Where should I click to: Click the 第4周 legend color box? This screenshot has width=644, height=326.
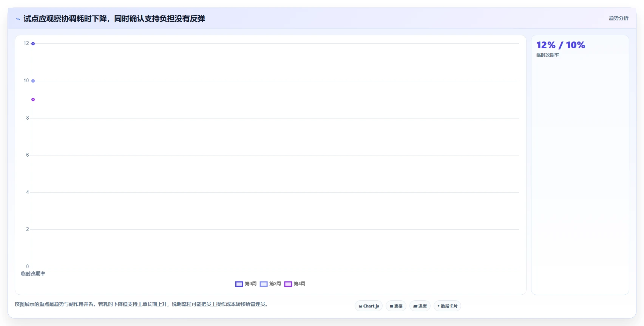coord(288,284)
